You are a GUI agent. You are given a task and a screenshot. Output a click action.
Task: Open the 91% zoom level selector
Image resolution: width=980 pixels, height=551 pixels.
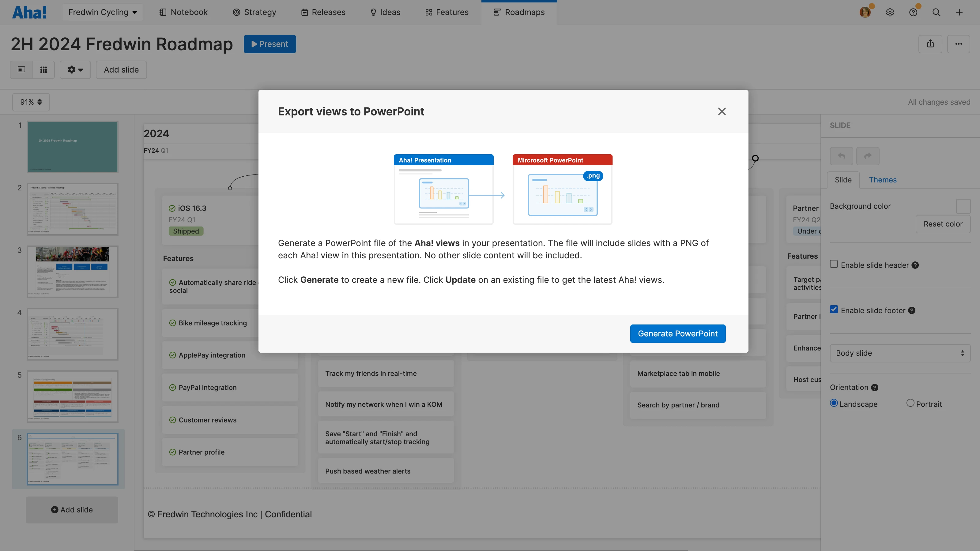31,102
